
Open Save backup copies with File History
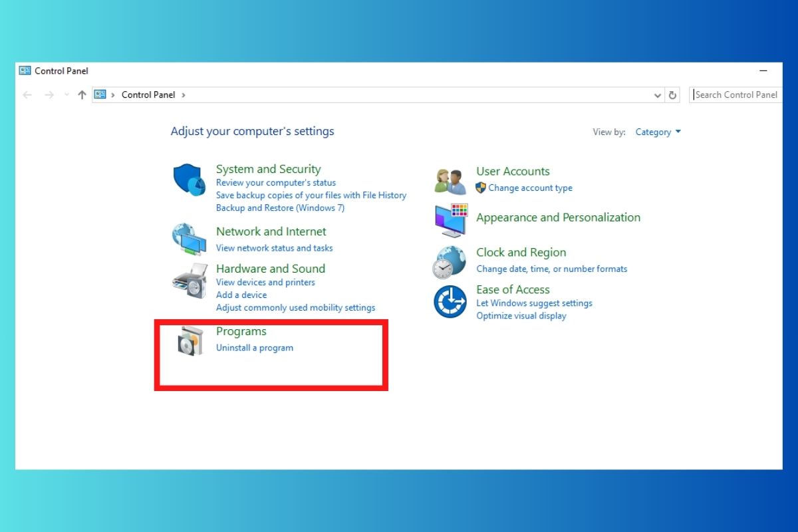(x=311, y=196)
